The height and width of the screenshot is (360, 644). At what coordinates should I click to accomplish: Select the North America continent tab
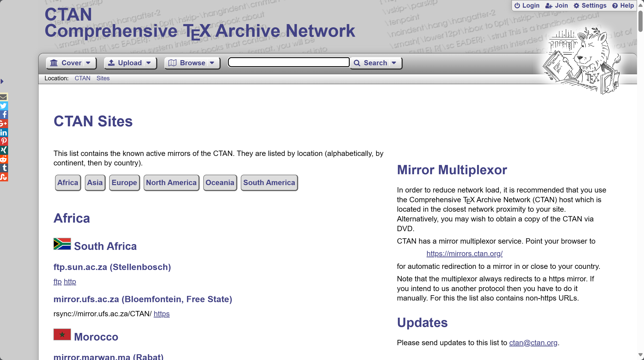pyautogui.click(x=171, y=182)
